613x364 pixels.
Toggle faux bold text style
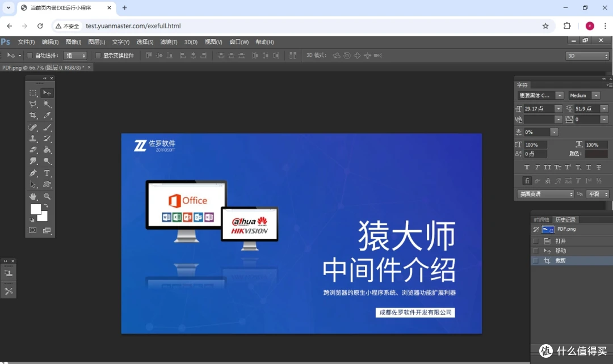(x=527, y=167)
